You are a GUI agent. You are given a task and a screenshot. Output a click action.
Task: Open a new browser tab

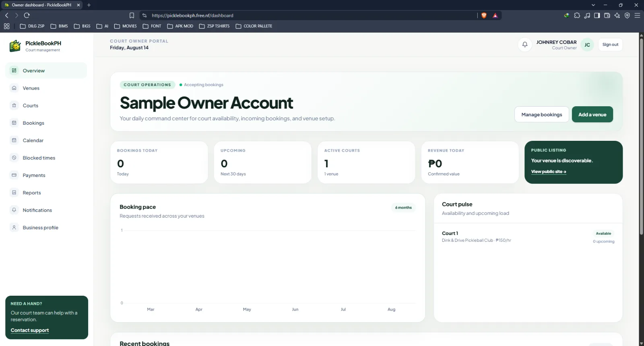click(89, 5)
